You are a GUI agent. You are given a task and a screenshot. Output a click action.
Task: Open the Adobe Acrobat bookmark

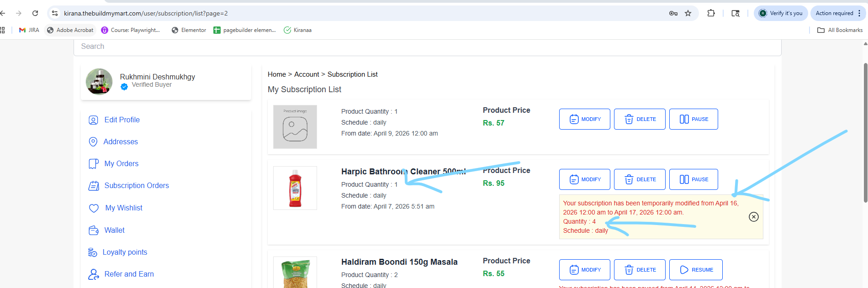[x=70, y=30]
